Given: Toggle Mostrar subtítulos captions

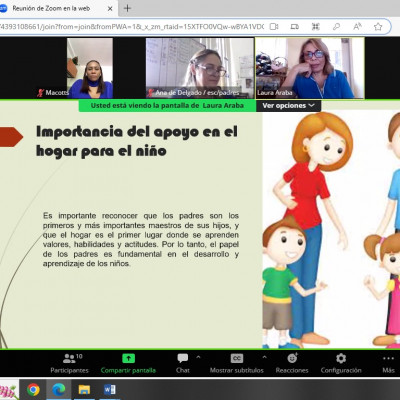Looking at the screenshot, I should coord(237,363).
